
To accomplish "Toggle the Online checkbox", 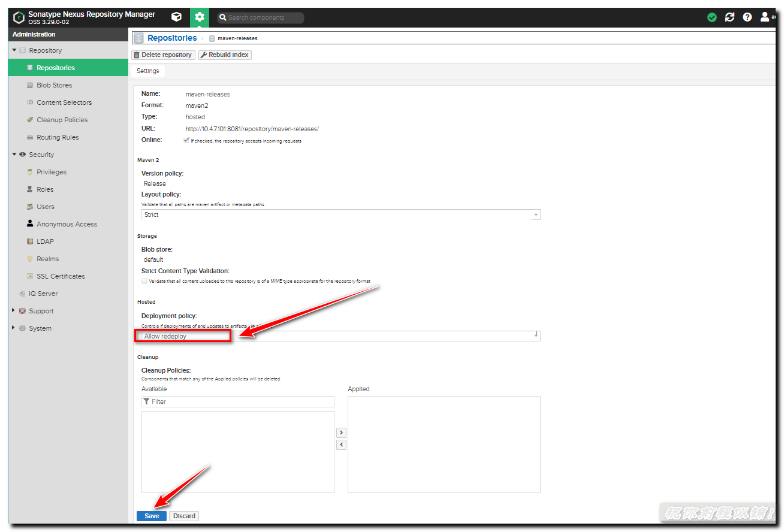I will click(x=187, y=140).
